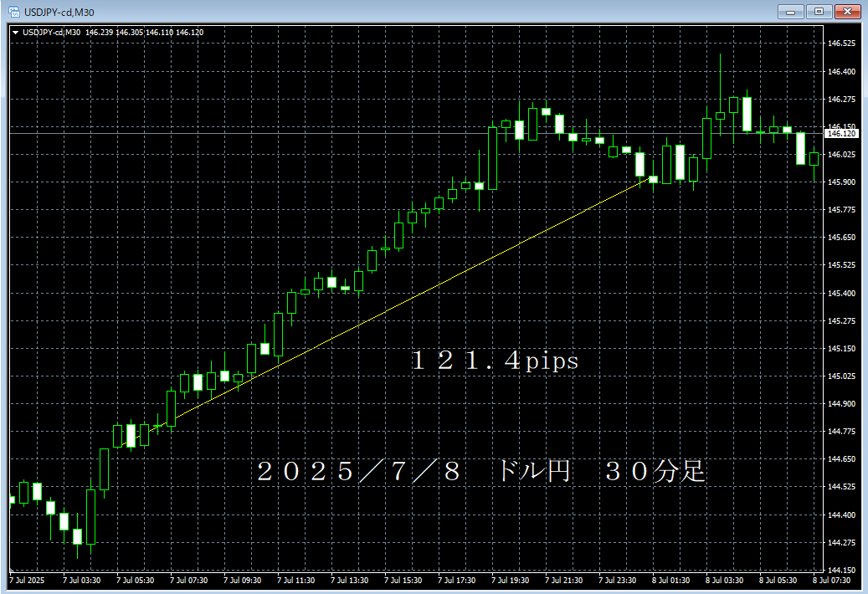
Task: Click the 7 Jul 2025 date axis label
Action: pyautogui.click(x=27, y=579)
